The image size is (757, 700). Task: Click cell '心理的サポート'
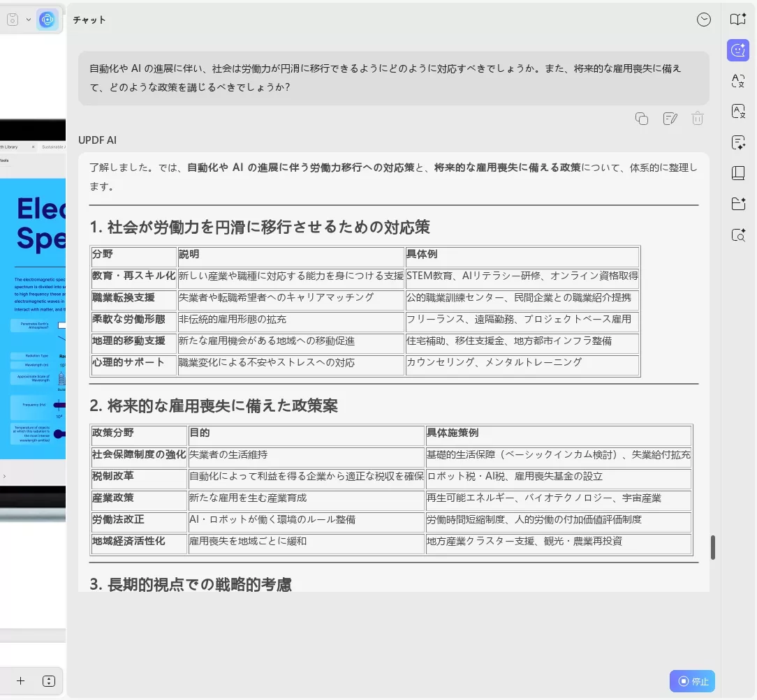(x=133, y=364)
